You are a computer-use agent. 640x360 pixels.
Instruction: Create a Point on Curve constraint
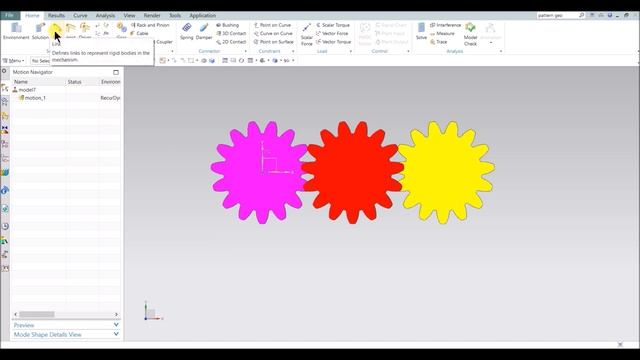272,25
